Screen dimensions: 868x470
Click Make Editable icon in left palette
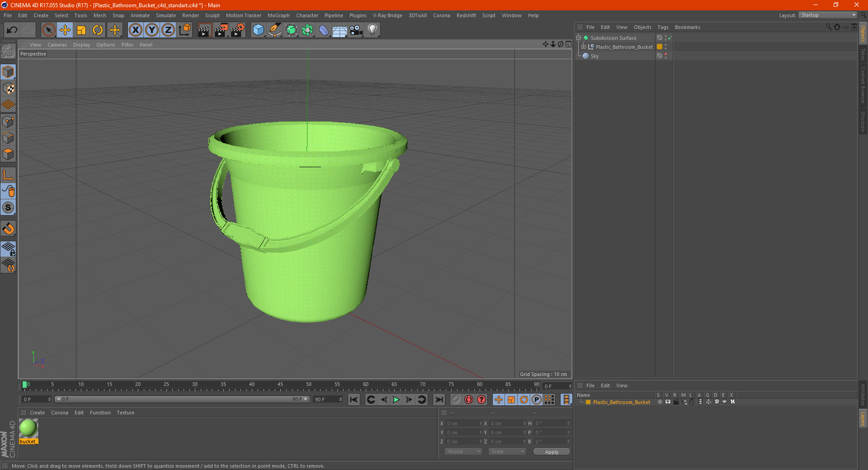(8, 51)
